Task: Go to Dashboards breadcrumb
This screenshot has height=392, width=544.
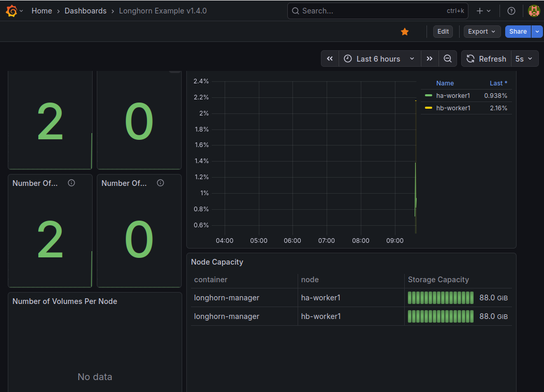Action: [85, 11]
